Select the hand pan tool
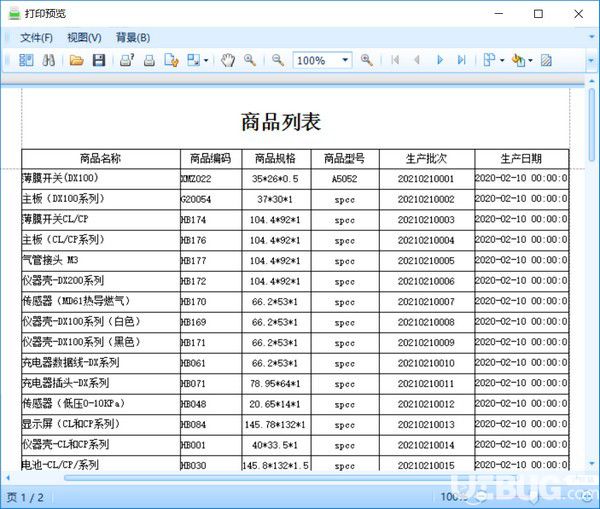Viewport: 600px width, 509px height. (228, 60)
